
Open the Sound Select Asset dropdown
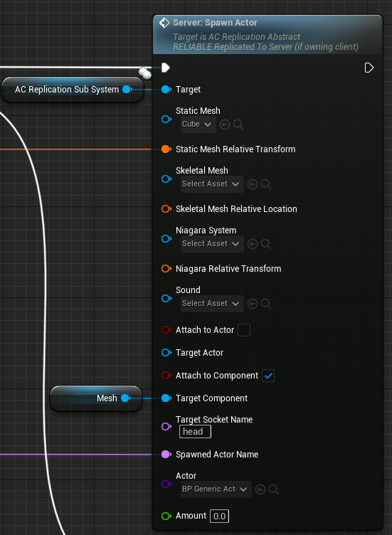[x=212, y=304]
